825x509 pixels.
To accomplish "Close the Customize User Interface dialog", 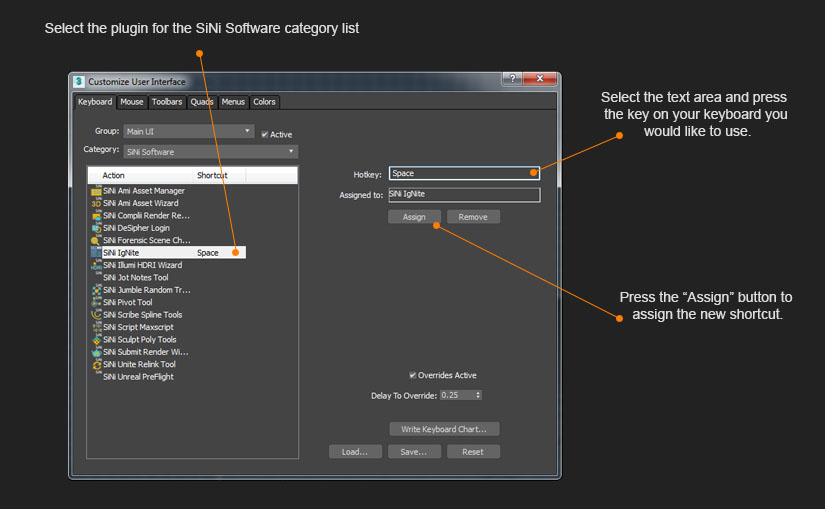I will [x=540, y=78].
